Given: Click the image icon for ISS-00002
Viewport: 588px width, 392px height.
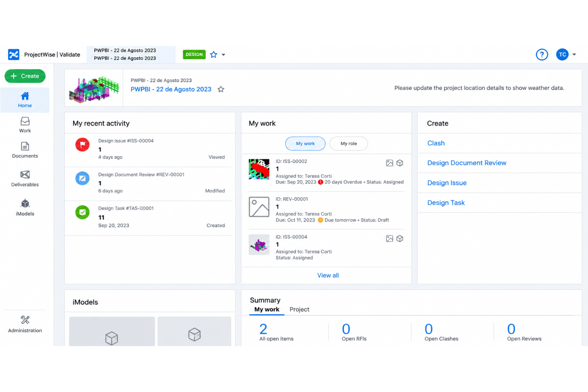Looking at the screenshot, I should (x=389, y=163).
